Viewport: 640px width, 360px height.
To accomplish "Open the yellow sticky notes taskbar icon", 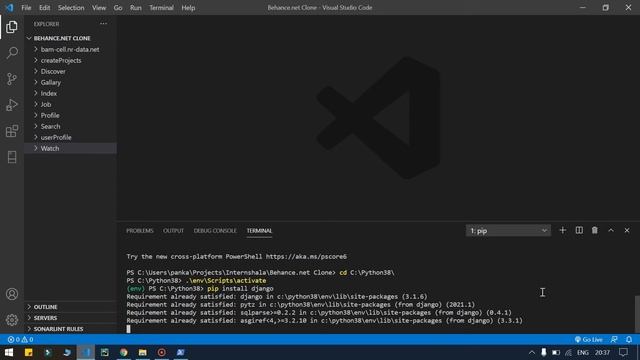I will tap(28, 352).
